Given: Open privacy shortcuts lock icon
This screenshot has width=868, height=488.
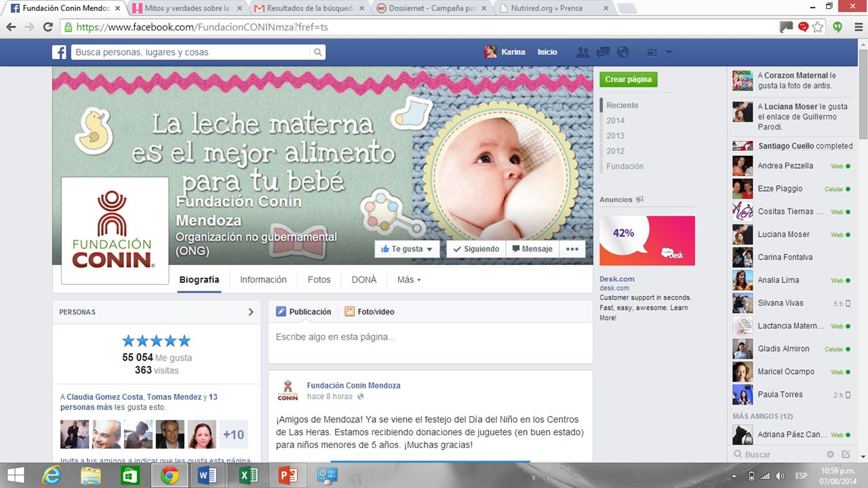Looking at the screenshot, I should pos(652,52).
